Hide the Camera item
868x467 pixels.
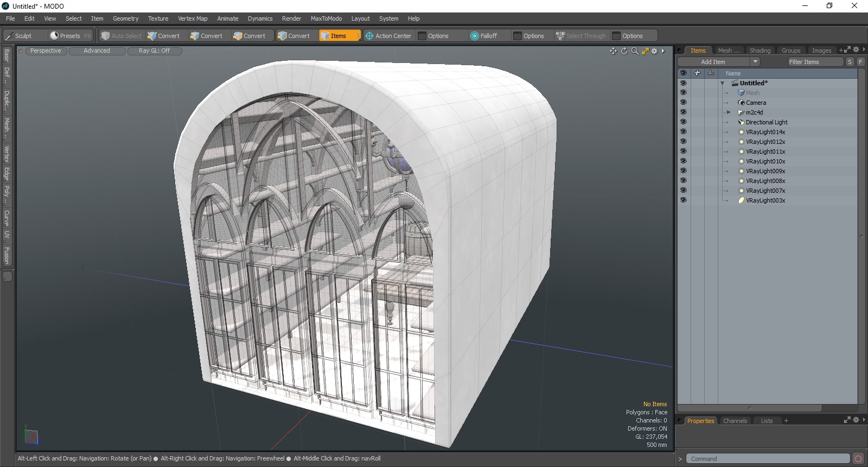pos(683,103)
